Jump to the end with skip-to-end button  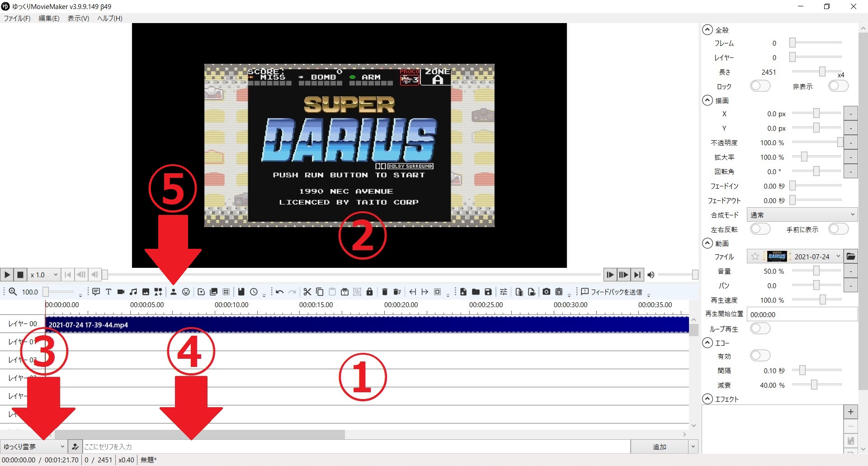tap(637, 275)
